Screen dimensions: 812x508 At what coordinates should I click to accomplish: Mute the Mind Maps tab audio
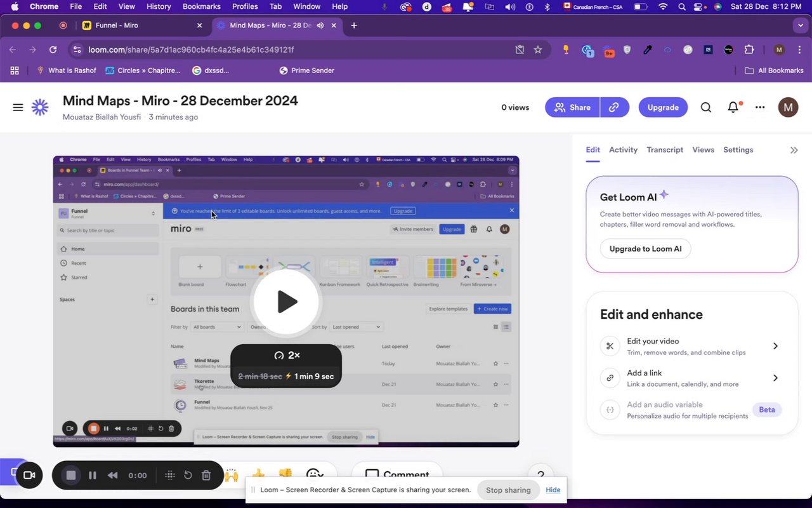click(x=320, y=25)
